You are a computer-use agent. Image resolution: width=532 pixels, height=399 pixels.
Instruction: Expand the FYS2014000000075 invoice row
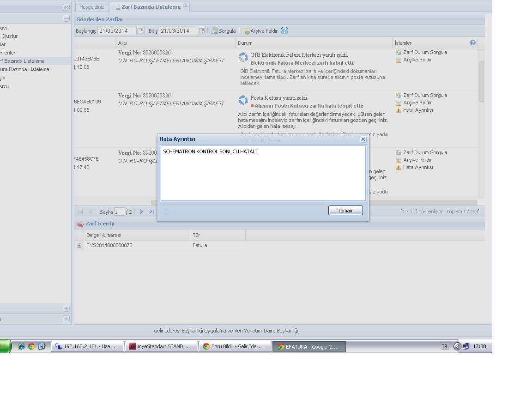(x=79, y=246)
